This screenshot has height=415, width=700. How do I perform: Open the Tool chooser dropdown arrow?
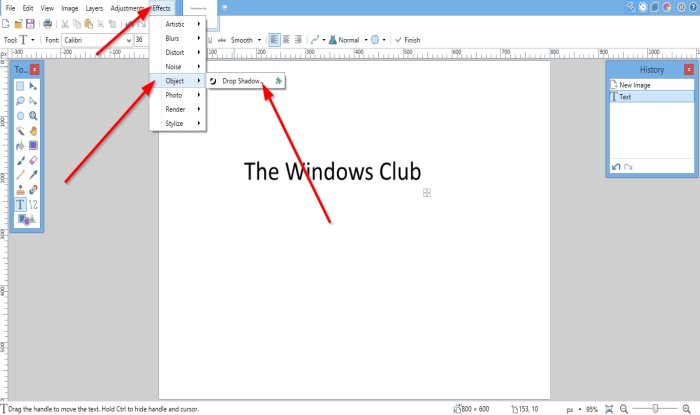(33, 40)
